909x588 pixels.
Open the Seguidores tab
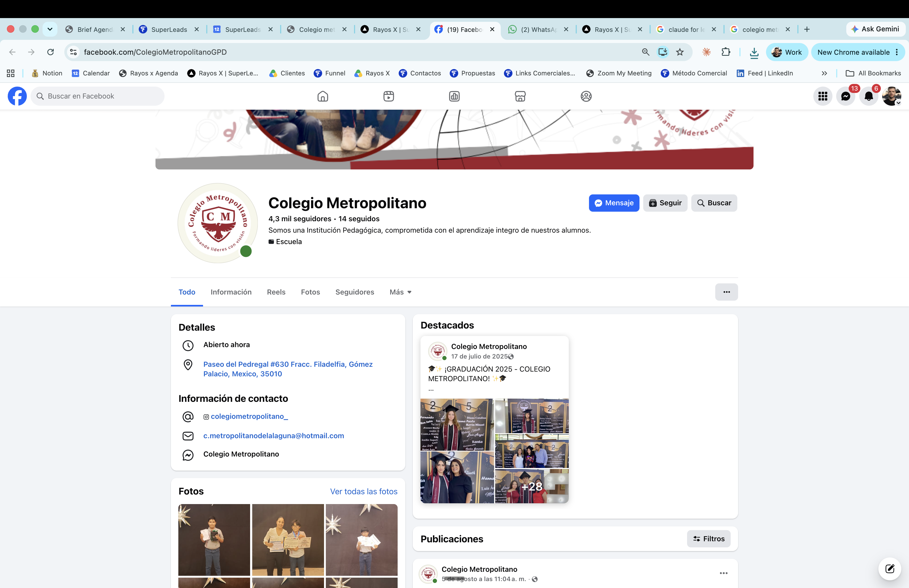(355, 292)
